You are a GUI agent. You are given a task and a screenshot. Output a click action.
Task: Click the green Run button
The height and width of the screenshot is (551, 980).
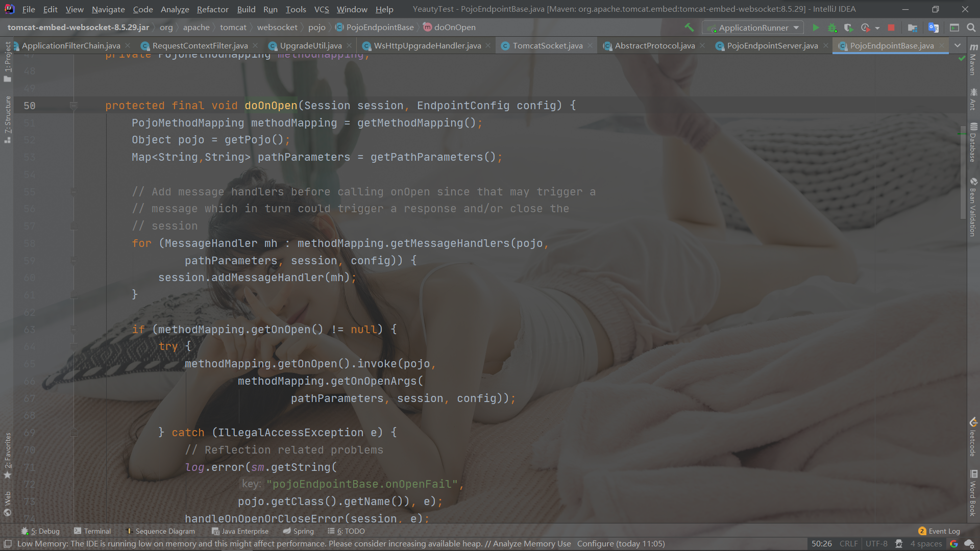tap(816, 28)
